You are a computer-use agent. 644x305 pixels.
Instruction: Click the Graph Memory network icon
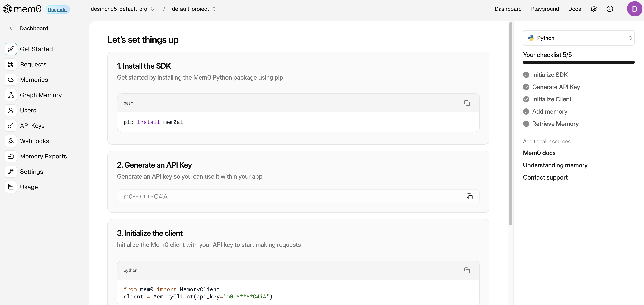(11, 95)
